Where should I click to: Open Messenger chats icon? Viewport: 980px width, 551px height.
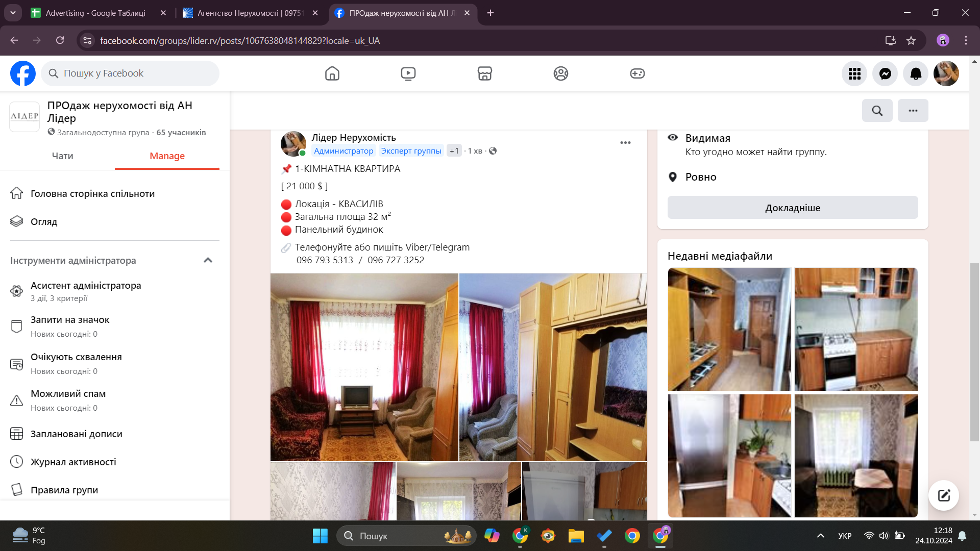(885, 73)
